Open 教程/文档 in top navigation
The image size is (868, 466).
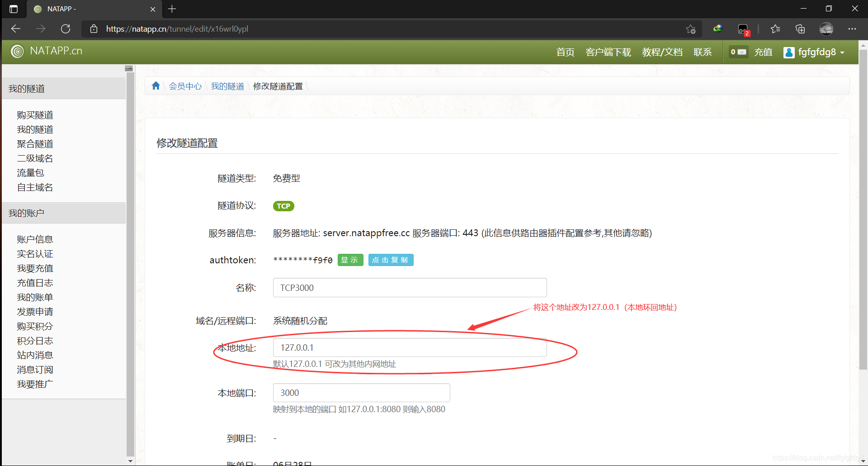(662, 52)
